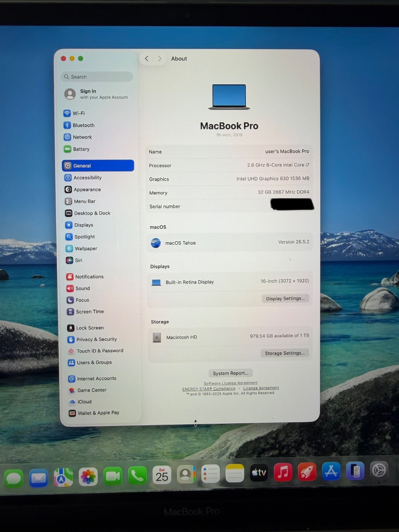Open Software License Agreement link
The image size is (399, 532).
pyautogui.click(x=231, y=383)
